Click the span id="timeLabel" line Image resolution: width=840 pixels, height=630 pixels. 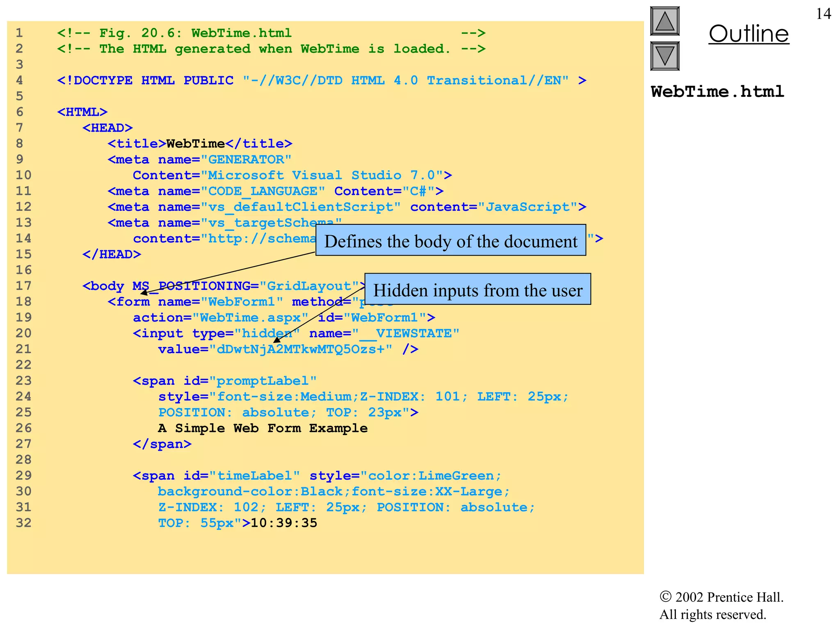317,476
